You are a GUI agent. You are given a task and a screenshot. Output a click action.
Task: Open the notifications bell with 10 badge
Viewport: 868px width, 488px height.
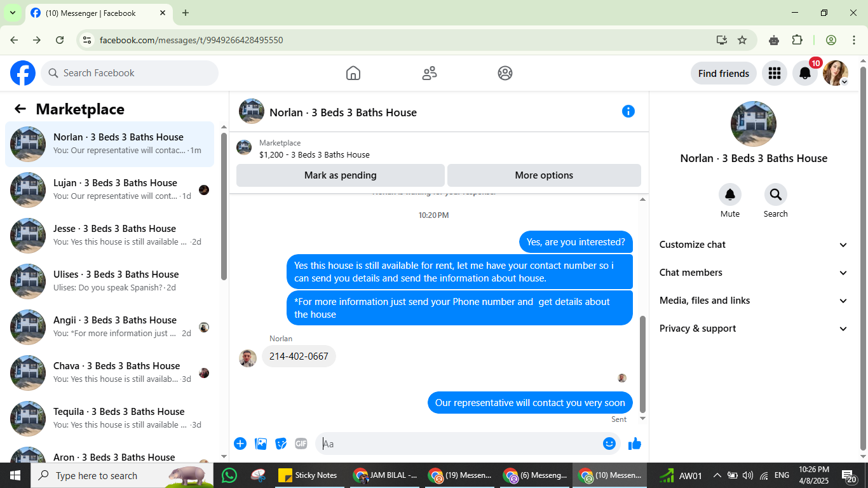pos(805,73)
